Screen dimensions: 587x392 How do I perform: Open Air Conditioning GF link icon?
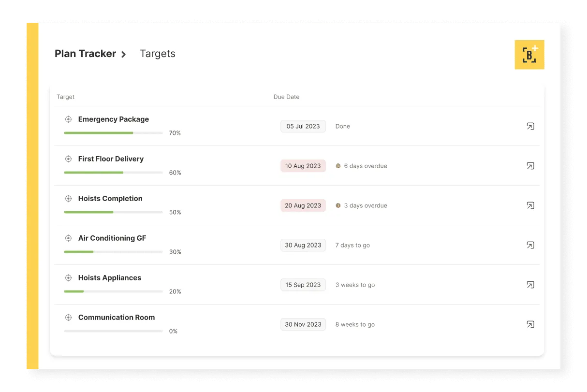530,245
